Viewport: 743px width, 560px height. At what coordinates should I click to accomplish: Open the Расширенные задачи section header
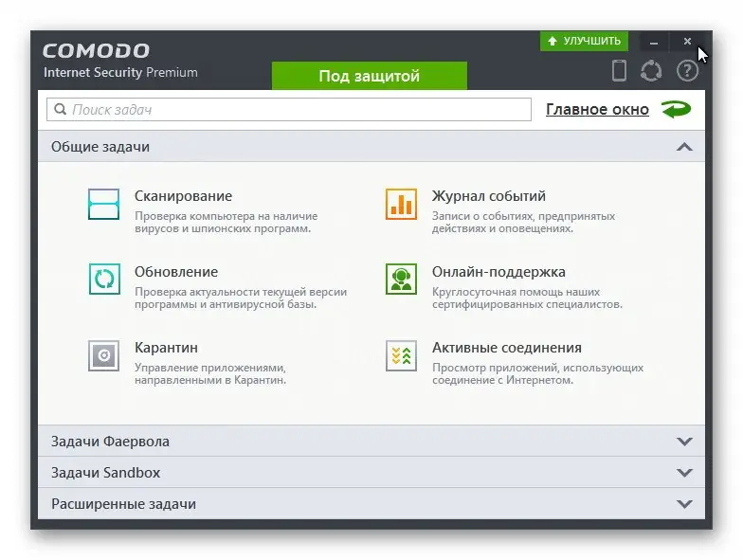(371, 504)
